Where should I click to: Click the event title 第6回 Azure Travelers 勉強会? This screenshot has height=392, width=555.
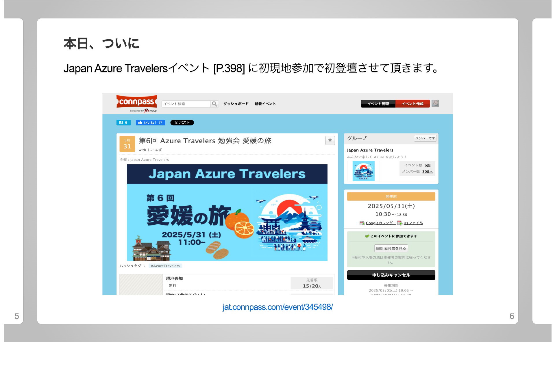tap(205, 141)
